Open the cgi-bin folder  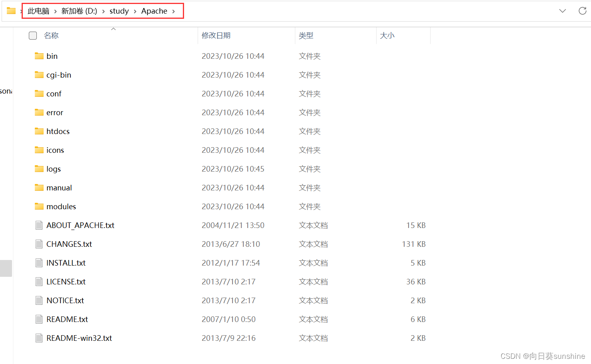click(x=59, y=75)
